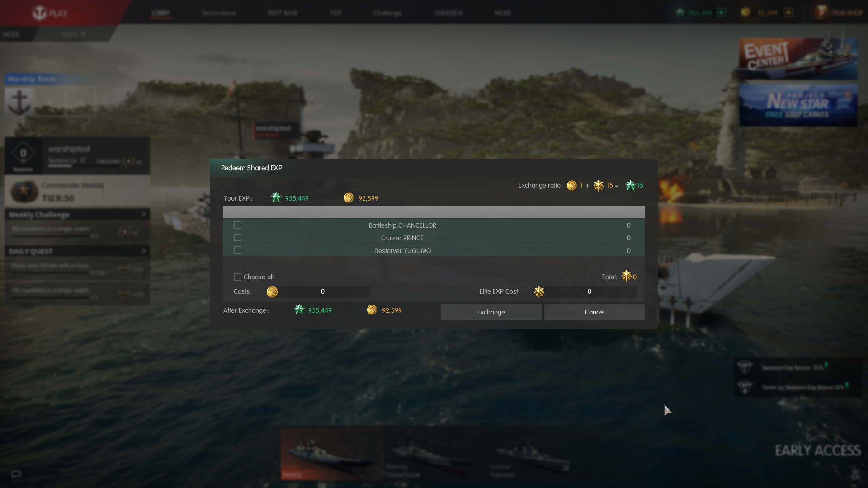Click the Team-up Season Exp Bonus trophy icon
868x488 pixels.
click(x=745, y=387)
